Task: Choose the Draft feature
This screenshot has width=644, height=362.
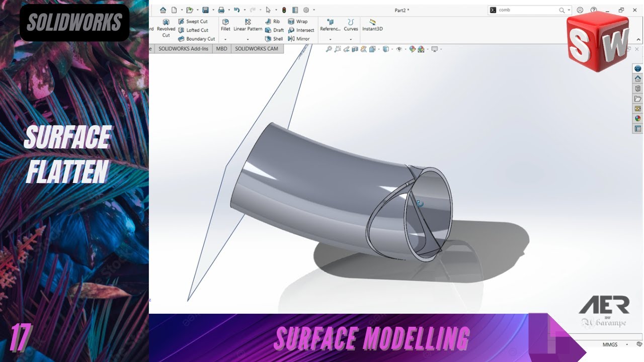Action: pos(274,30)
